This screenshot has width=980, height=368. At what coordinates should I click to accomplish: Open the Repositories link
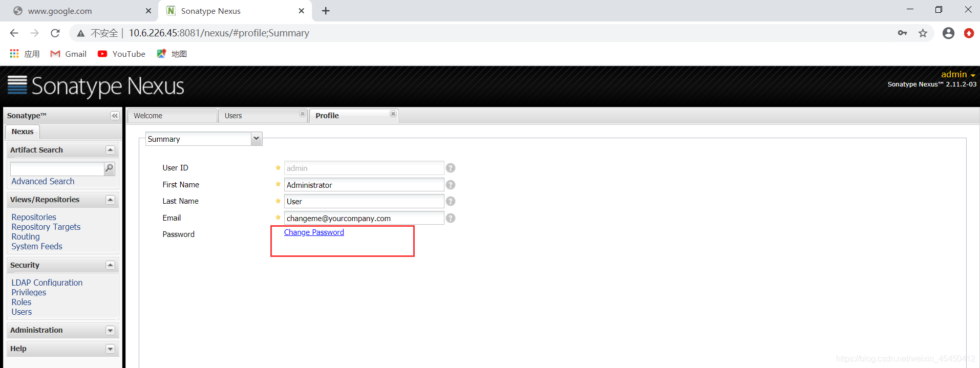[34, 217]
